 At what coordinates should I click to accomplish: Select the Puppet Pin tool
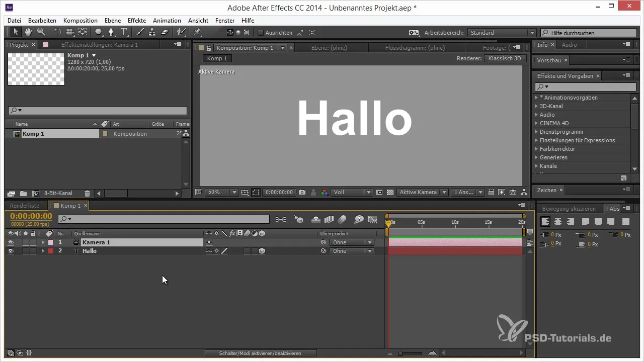(197, 32)
